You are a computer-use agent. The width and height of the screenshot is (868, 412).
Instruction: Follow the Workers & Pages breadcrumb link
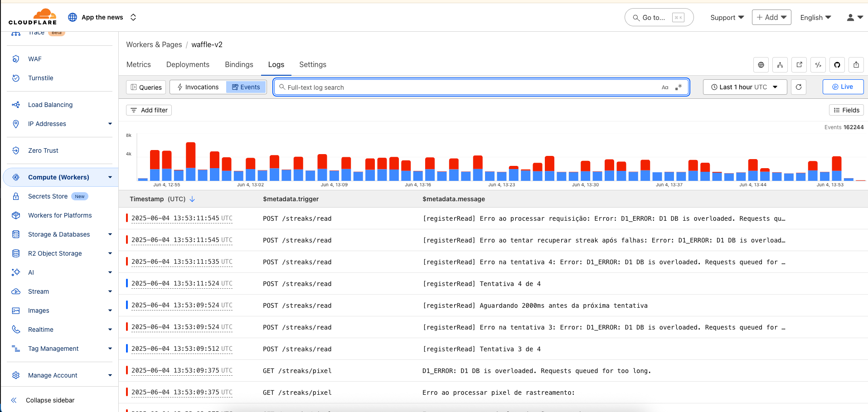click(x=154, y=44)
